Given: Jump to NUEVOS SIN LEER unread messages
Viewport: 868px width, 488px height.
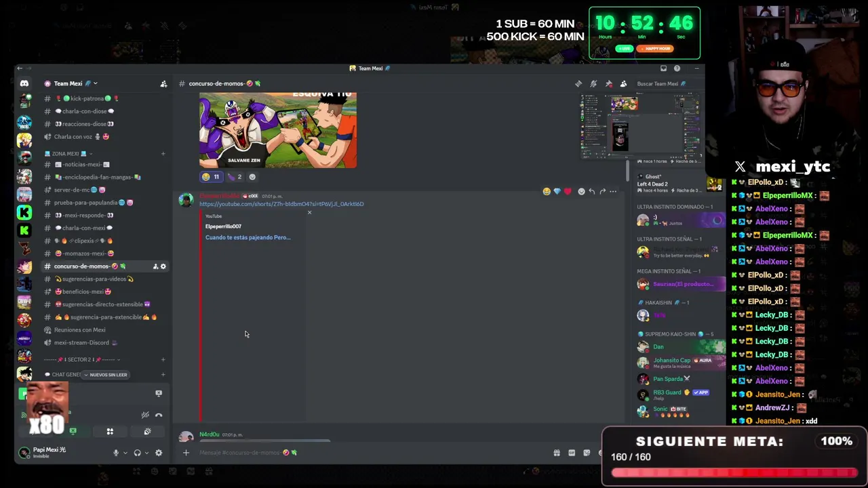Looking at the screenshot, I should (x=105, y=375).
